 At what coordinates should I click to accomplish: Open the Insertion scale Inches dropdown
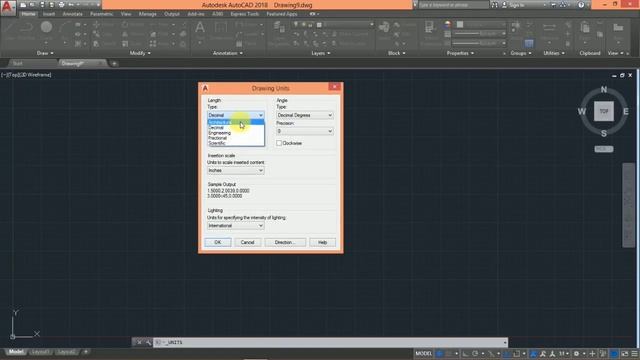236,170
